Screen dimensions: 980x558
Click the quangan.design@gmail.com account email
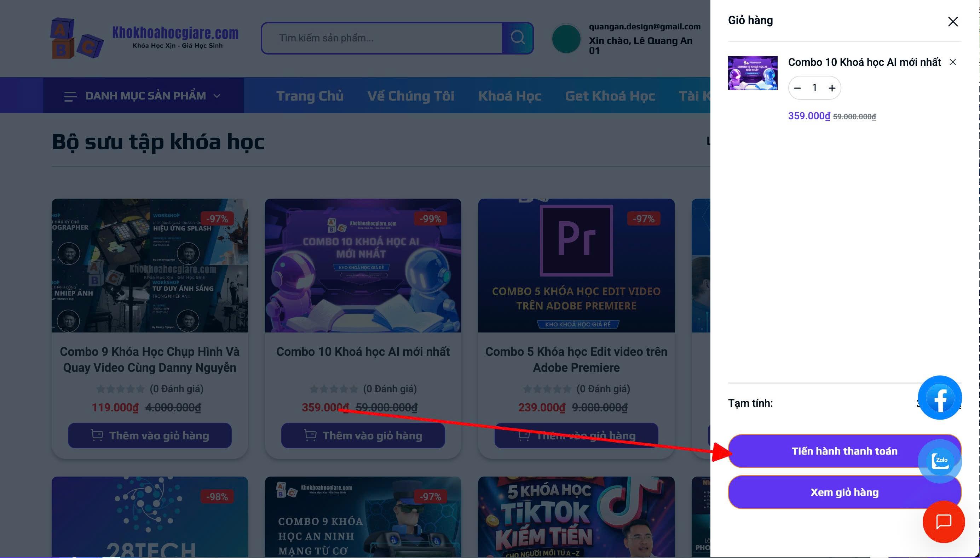point(645,27)
